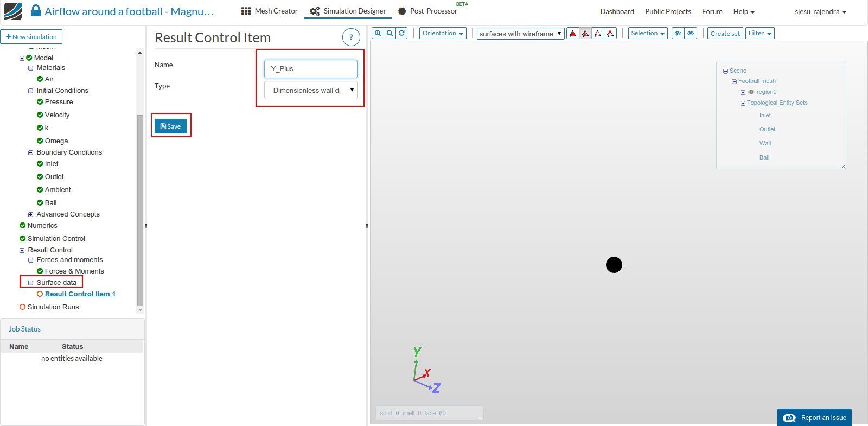Collapse the Initial Conditions node

point(31,91)
